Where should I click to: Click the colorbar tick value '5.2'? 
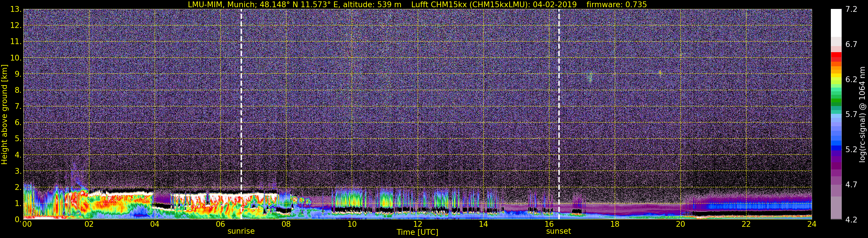(851, 150)
